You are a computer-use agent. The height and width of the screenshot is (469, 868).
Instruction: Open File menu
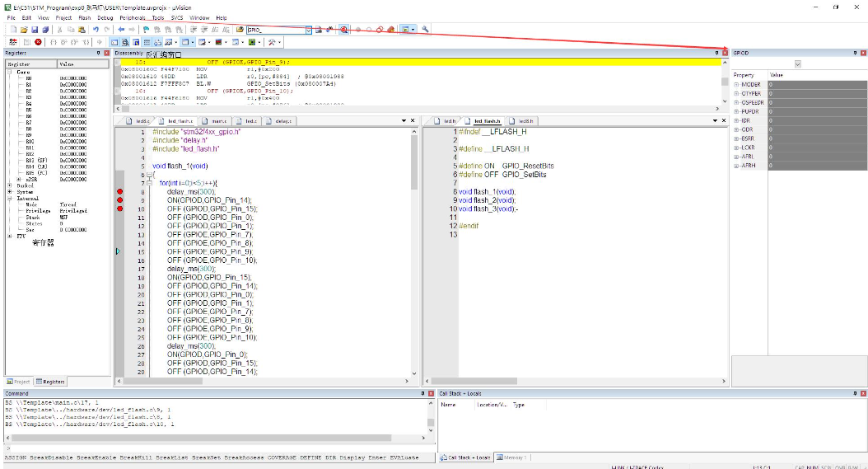click(11, 18)
